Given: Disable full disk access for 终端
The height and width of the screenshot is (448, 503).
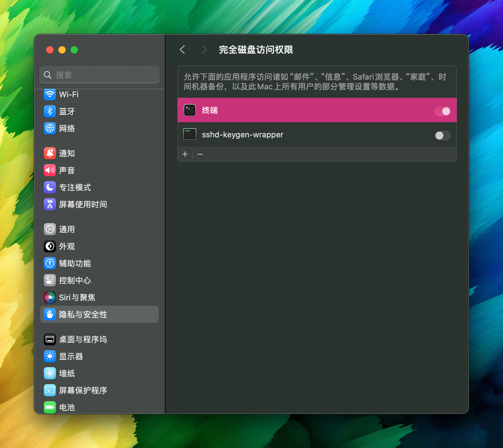Looking at the screenshot, I should click(x=442, y=111).
